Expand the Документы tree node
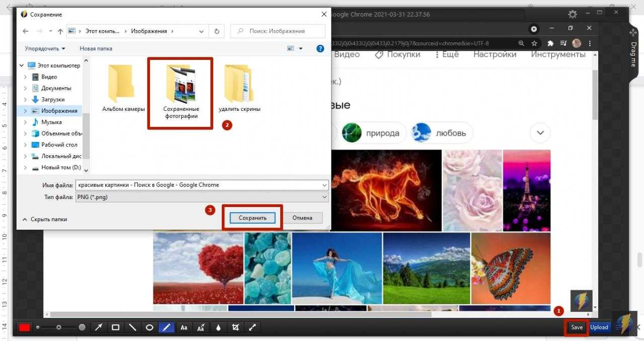Image resolution: width=644 pixels, height=341 pixels. point(26,88)
